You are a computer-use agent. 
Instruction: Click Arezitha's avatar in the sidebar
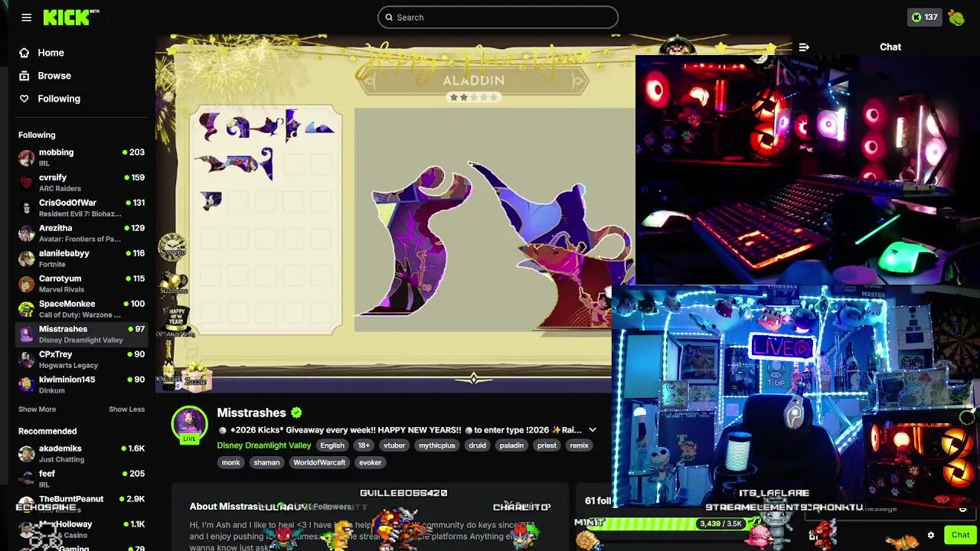pos(27,233)
